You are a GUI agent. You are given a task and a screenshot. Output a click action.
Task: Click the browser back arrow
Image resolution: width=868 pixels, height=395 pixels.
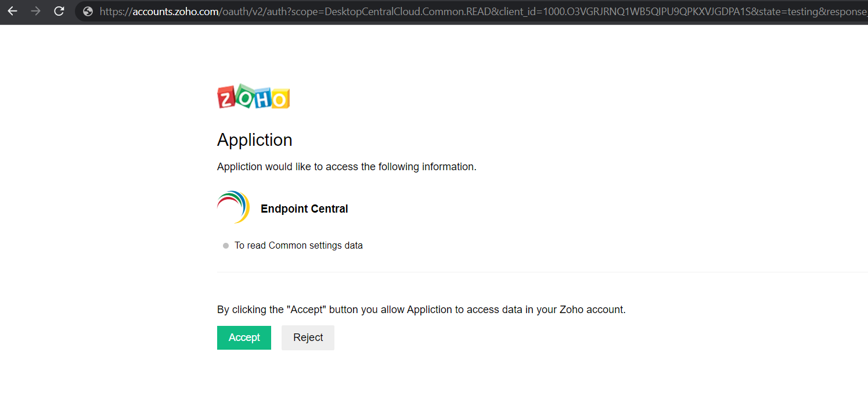click(12, 11)
